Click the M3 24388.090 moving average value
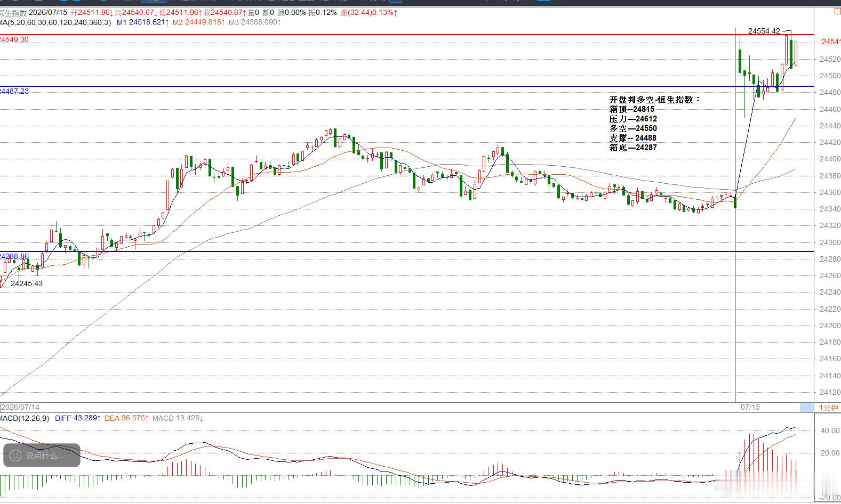The height and width of the screenshot is (504, 841). click(254, 22)
